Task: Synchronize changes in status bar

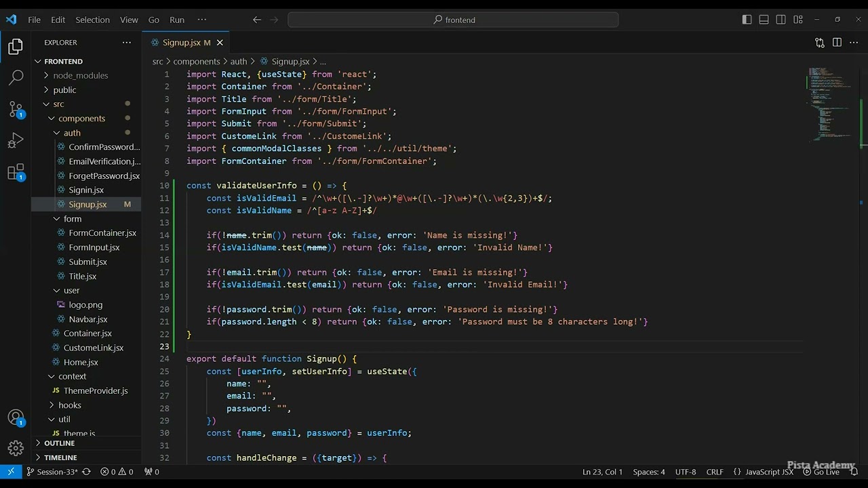Action: 86,472
